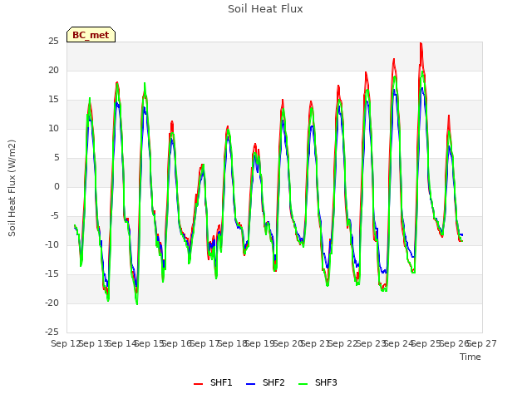Click the BC_met annotation label
This screenshot has height=399, width=532.
(91, 35)
